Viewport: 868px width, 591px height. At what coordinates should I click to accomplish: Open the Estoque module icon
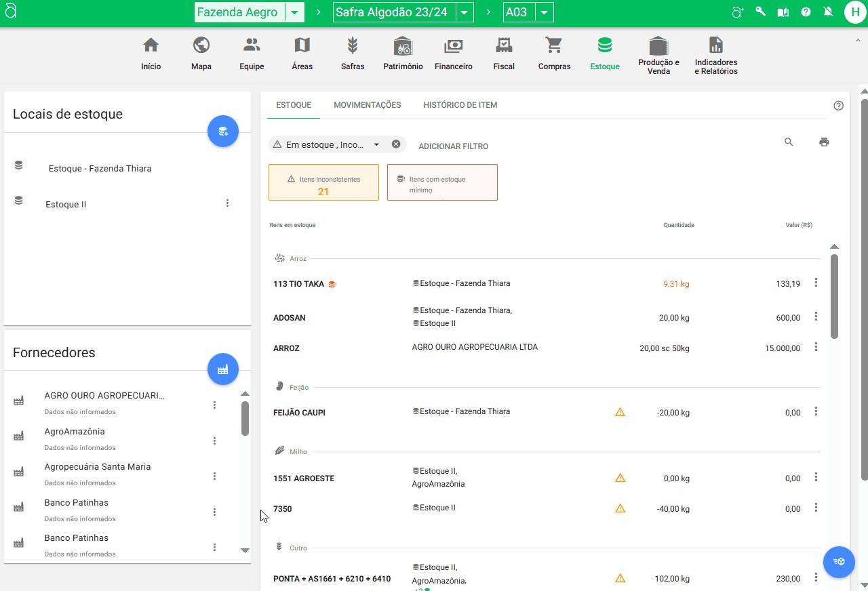(x=604, y=46)
